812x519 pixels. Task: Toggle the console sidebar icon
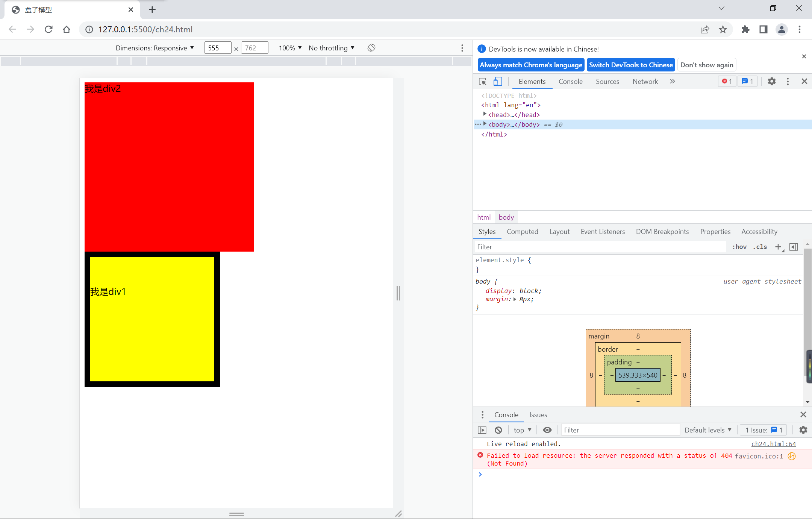click(x=482, y=430)
